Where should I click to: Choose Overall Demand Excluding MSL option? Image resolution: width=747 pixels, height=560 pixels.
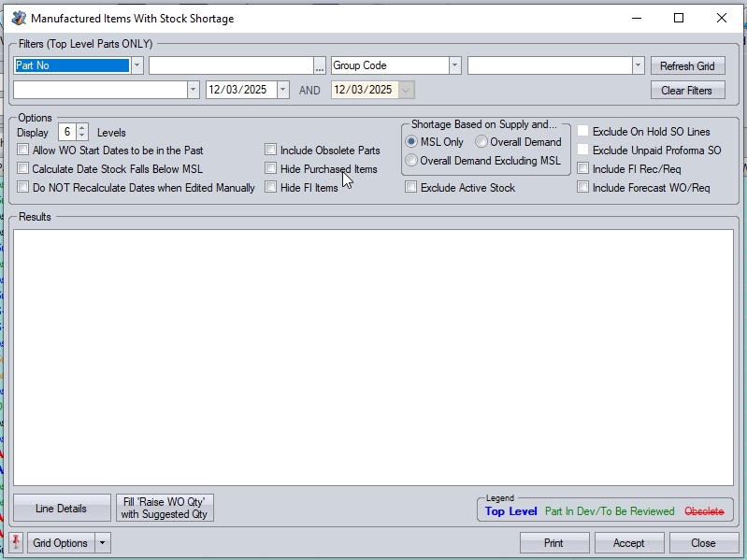[411, 161]
